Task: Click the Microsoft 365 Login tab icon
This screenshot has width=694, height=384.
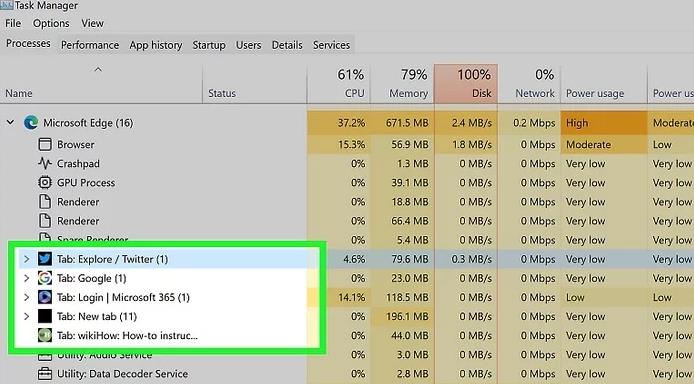Action: [x=45, y=297]
